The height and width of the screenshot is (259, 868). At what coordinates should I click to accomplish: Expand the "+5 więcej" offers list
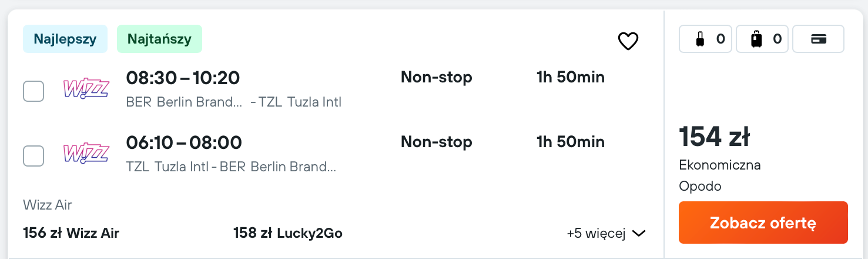tap(605, 234)
